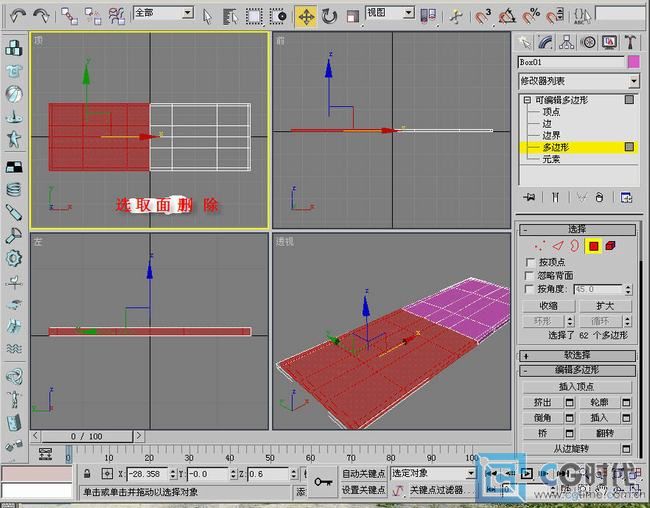Toggle the 3D Snaps magnet icon
Image resolution: width=650 pixels, height=508 pixels.
pos(483,17)
